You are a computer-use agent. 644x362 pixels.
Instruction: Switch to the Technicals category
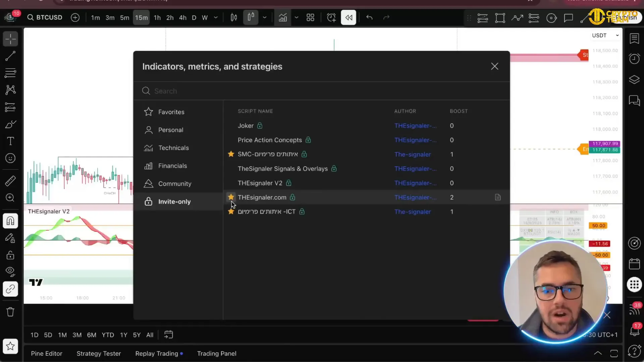click(x=178, y=148)
